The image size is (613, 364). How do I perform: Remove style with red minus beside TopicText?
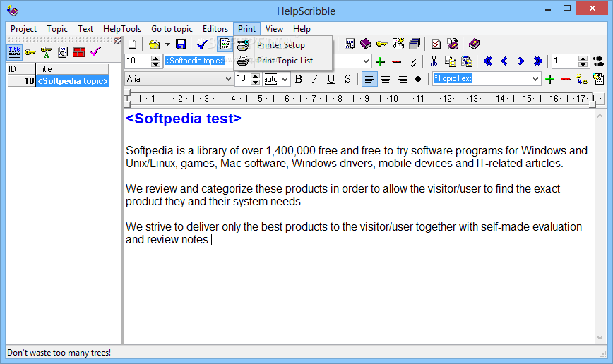(566, 80)
